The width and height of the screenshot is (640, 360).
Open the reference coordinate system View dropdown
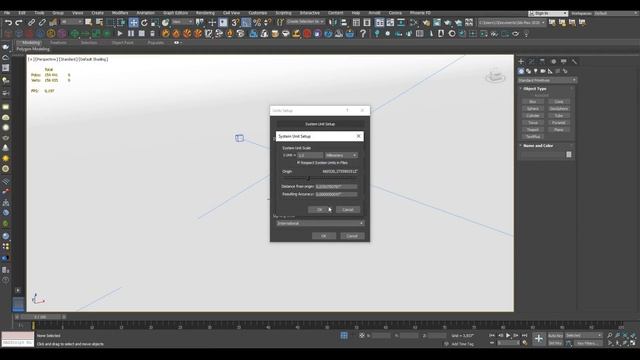tap(182, 22)
